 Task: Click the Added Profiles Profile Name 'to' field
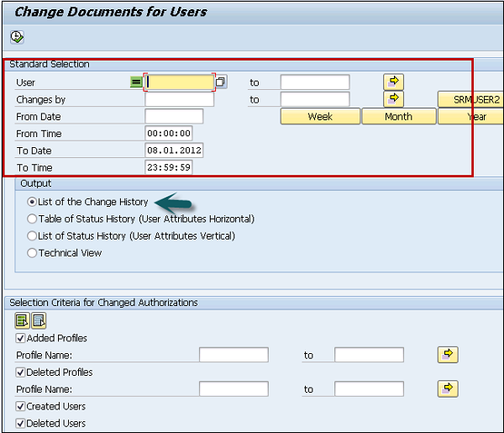[369, 355]
